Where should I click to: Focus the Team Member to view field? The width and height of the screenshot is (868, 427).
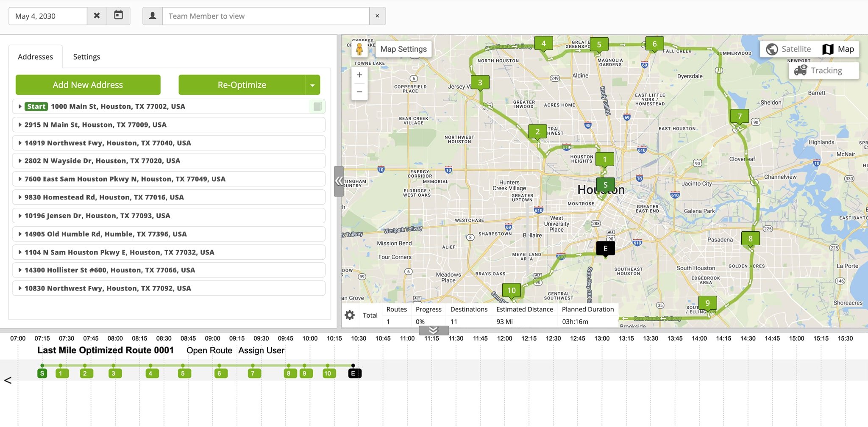coord(266,16)
